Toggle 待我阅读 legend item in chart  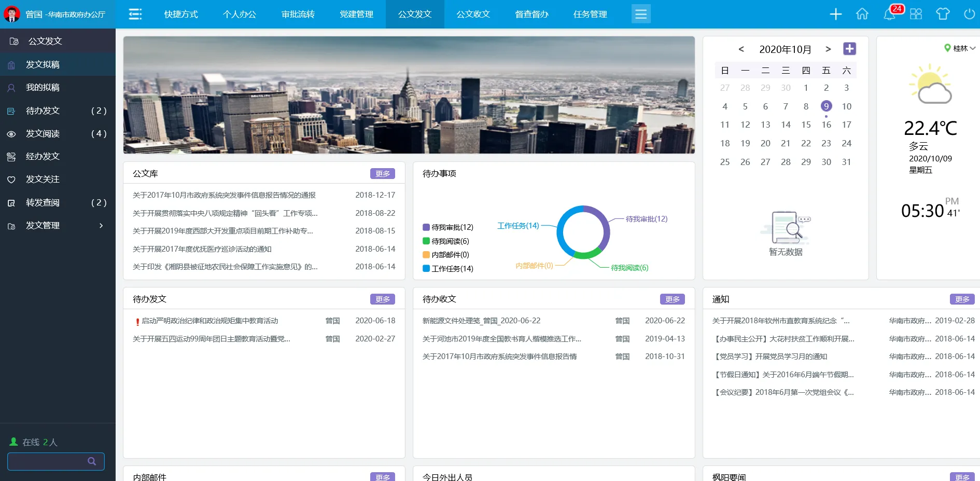coord(446,241)
